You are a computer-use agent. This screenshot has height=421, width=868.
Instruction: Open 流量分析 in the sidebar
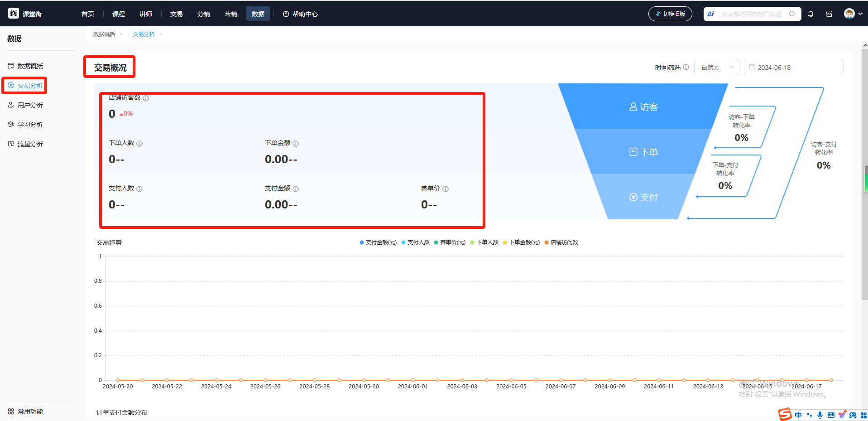tap(30, 144)
